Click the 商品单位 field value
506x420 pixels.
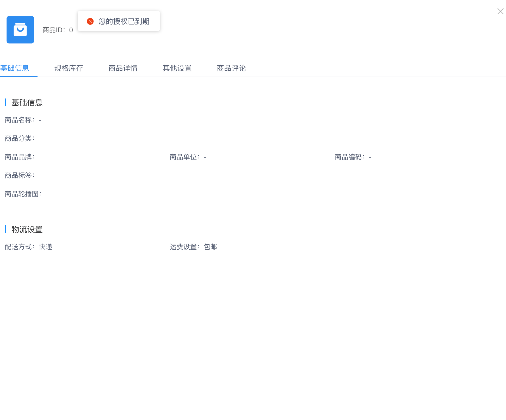[x=205, y=157]
